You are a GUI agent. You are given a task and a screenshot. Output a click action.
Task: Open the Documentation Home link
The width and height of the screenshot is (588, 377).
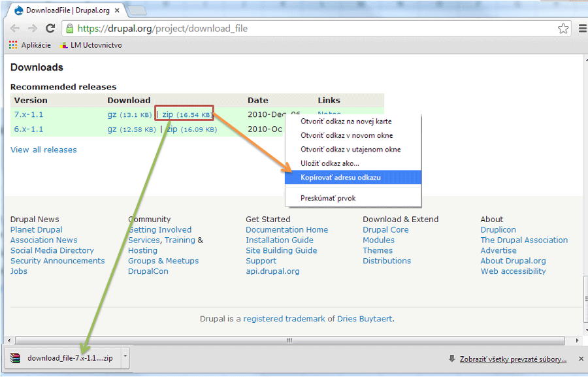click(287, 229)
